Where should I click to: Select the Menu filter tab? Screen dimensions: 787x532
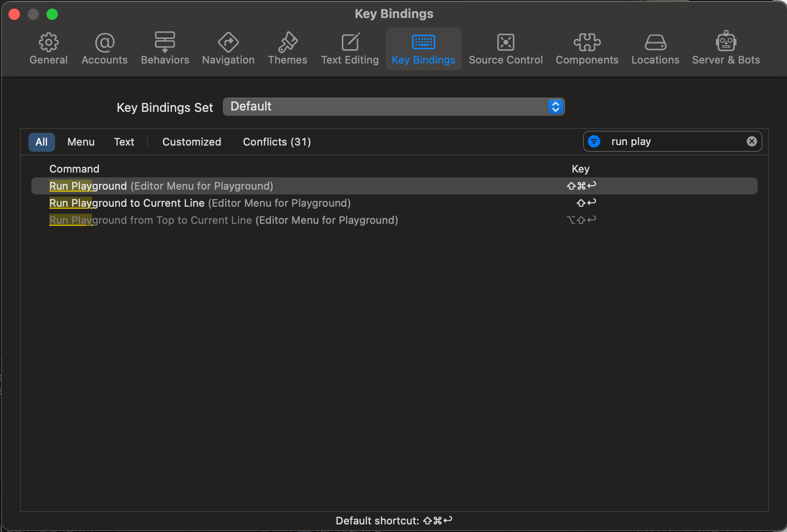(81, 142)
